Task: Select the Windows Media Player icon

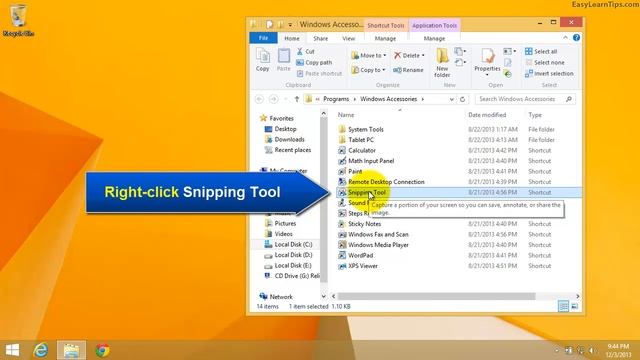Action: coord(342,245)
